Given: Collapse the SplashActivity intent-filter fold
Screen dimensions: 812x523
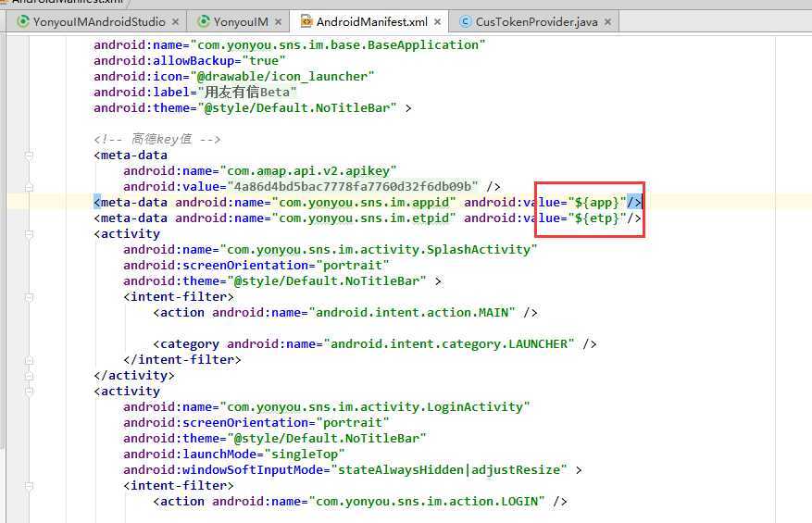Looking at the screenshot, I should pos(29,297).
